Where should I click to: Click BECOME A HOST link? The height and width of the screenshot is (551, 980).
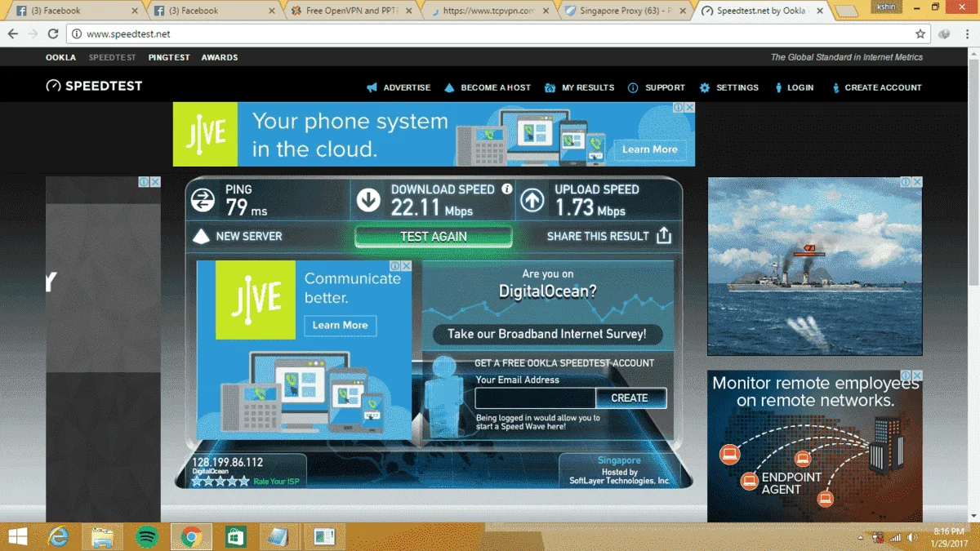[x=496, y=87]
